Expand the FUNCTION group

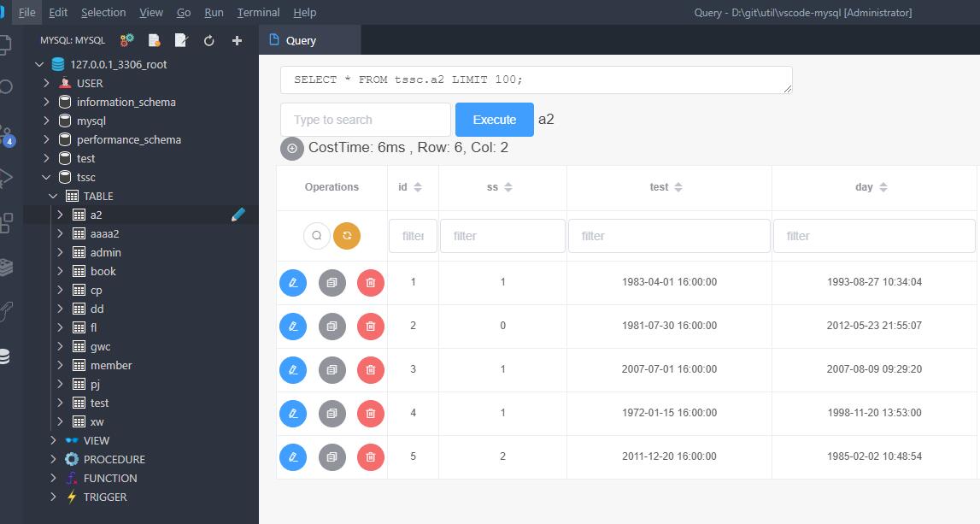point(53,478)
